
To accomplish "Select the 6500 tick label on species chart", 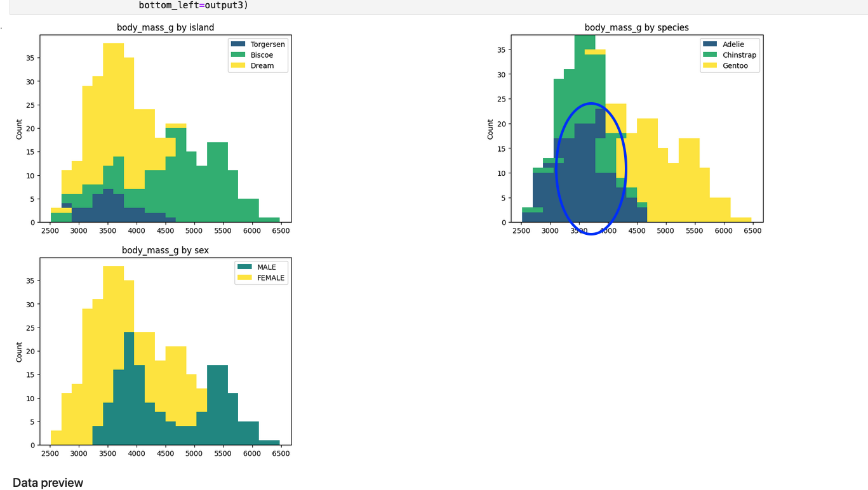I will point(752,230).
